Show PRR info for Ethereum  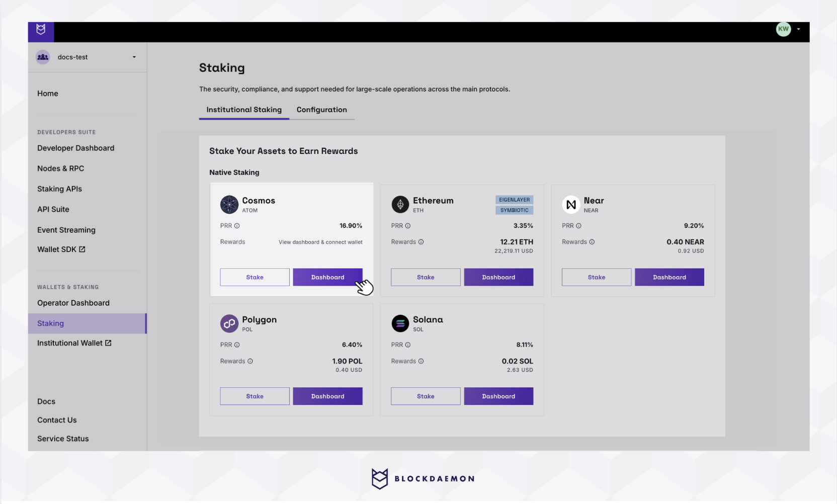[408, 226]
